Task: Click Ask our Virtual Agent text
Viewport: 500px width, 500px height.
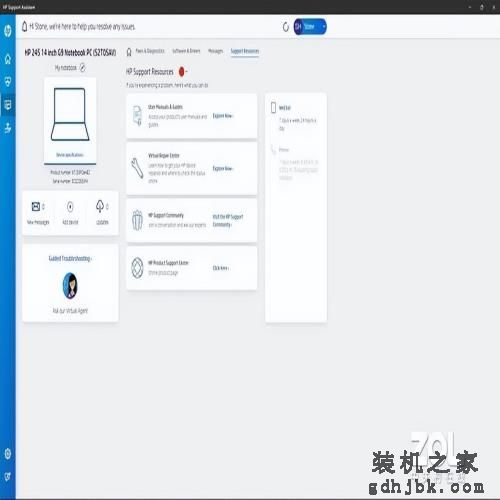Action: pos(70,311)
